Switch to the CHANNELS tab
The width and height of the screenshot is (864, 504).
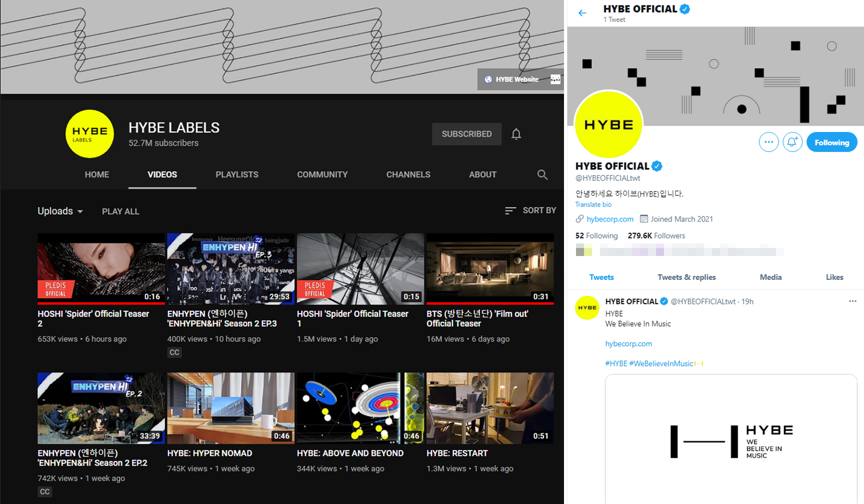click(408, 174)
